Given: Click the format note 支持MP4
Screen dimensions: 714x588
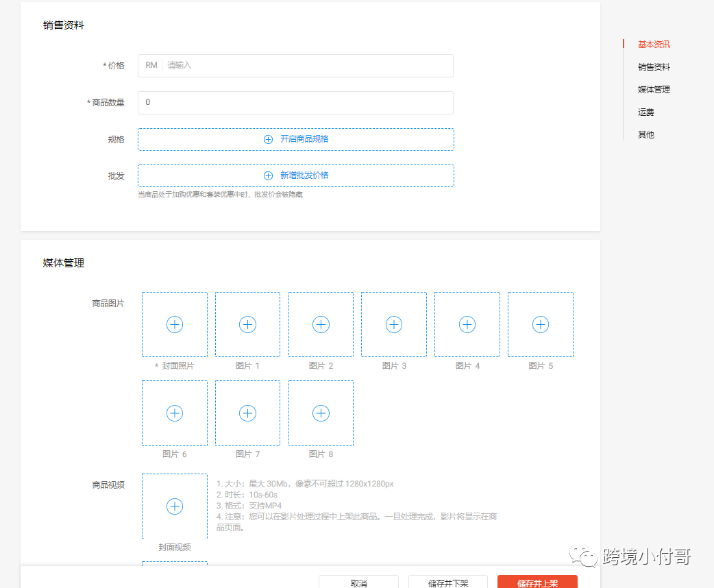Looking at the screenshot, I should pyautogui.click(x=265, y=506).
